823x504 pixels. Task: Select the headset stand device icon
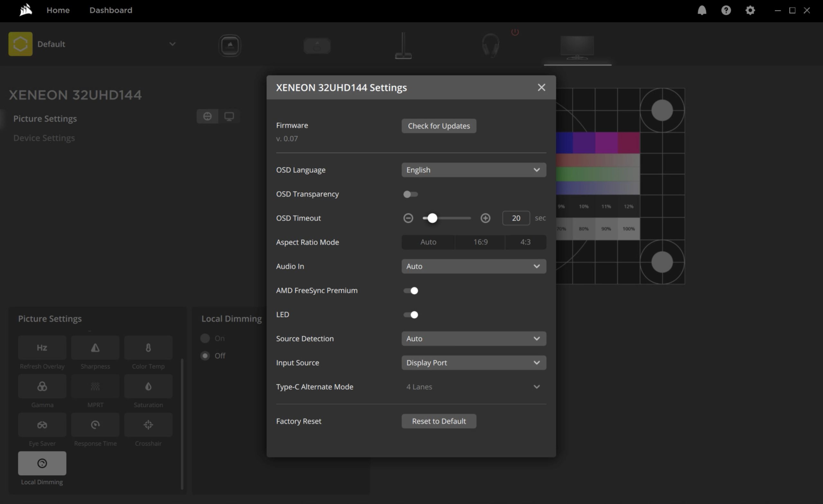tap(403, 45)
